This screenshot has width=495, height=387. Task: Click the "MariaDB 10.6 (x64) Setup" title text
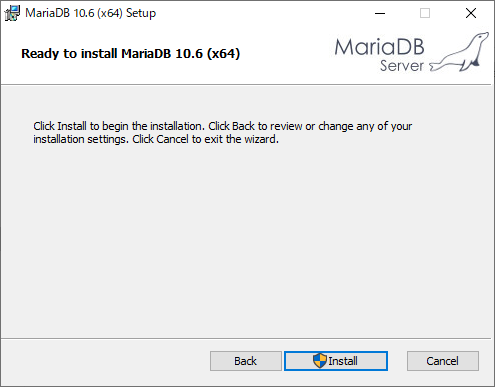point(91,13)
